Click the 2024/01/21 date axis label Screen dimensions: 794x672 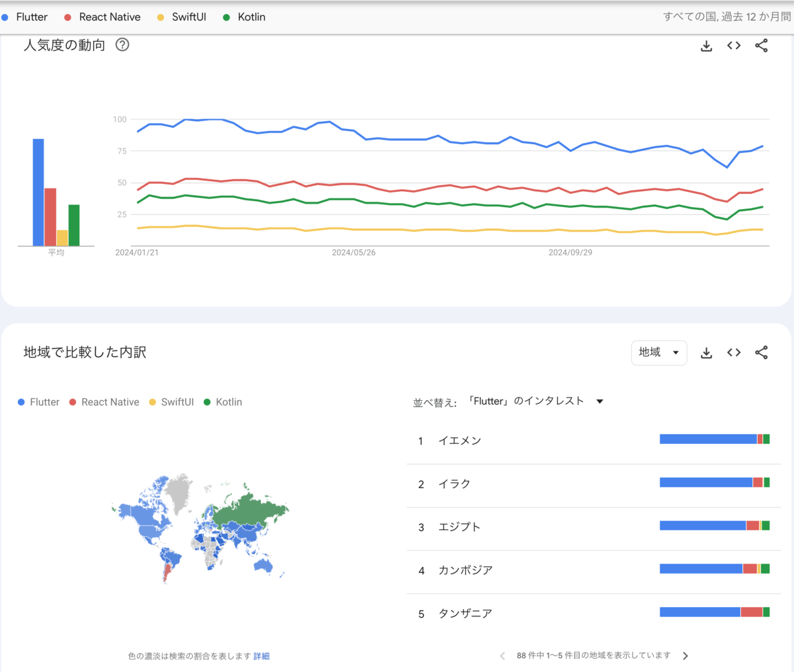click(x=137, y=253)
